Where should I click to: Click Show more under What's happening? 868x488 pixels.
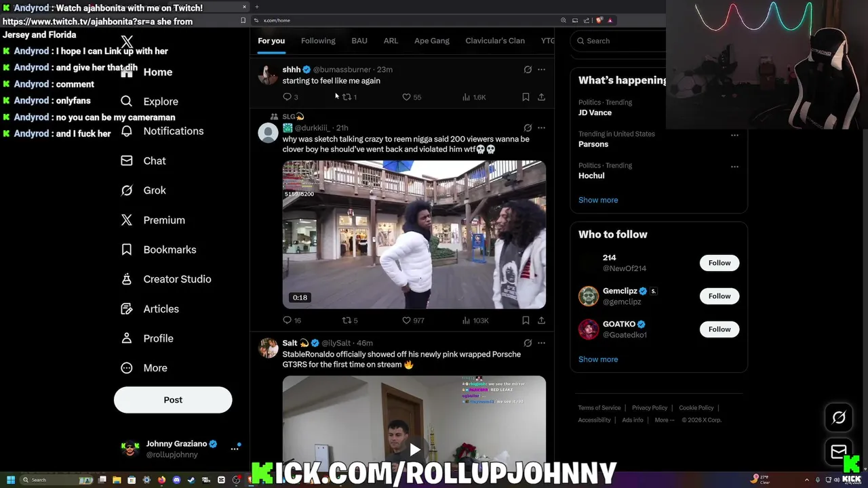click(598, 200)
